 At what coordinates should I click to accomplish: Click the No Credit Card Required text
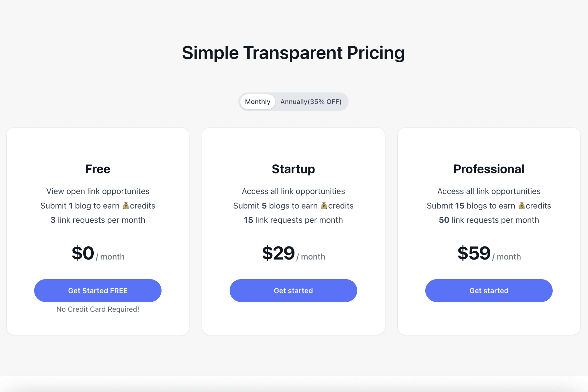tap(98, 309)
